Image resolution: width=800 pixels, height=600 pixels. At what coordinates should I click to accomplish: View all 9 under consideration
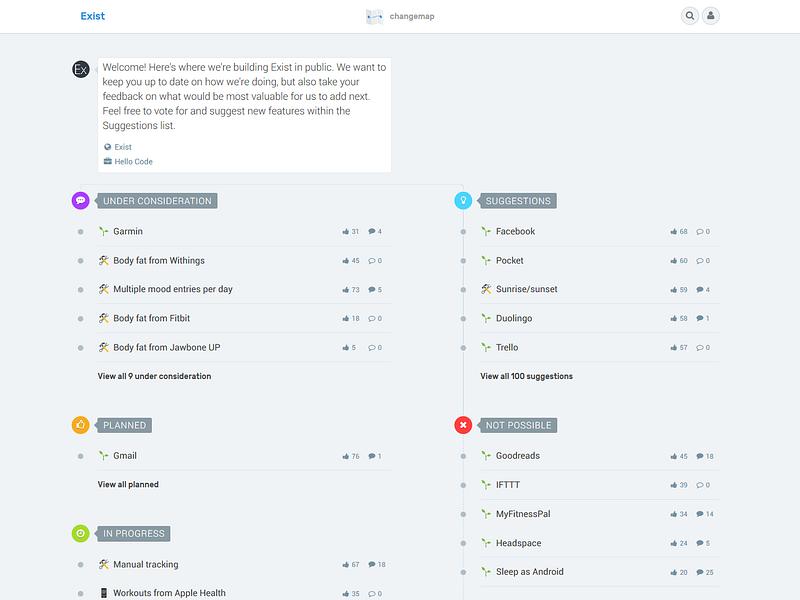154,376
